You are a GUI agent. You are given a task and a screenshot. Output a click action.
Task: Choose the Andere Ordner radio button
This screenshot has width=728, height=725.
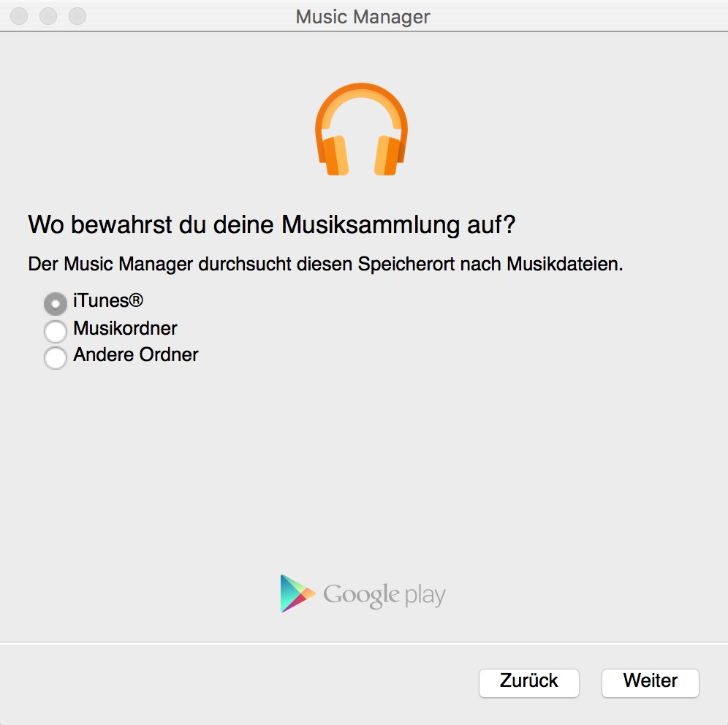click(x=56, y=357)
